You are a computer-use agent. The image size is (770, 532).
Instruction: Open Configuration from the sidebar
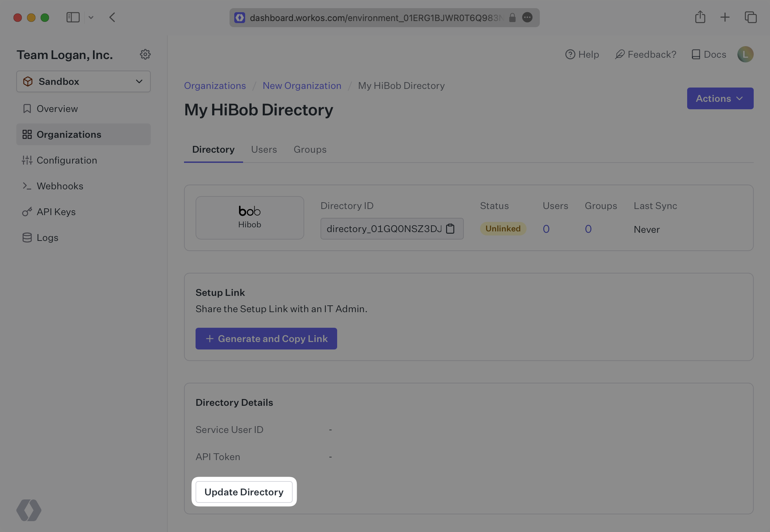[67, 160]
